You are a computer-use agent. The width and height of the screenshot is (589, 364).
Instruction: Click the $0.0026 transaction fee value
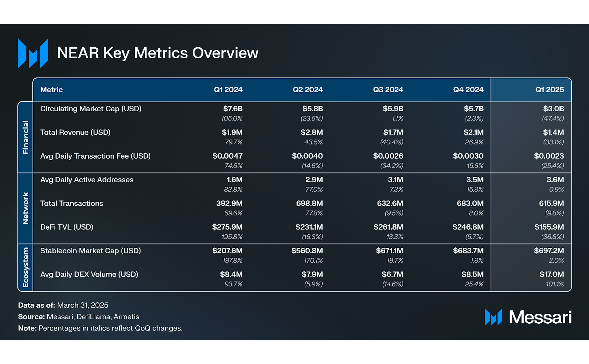(388, 156)
